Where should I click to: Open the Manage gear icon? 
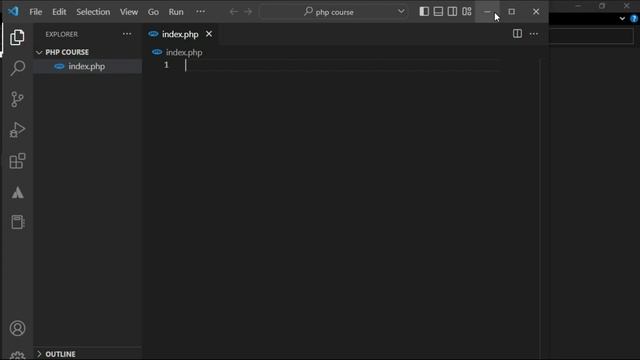[x=17, y=356]
